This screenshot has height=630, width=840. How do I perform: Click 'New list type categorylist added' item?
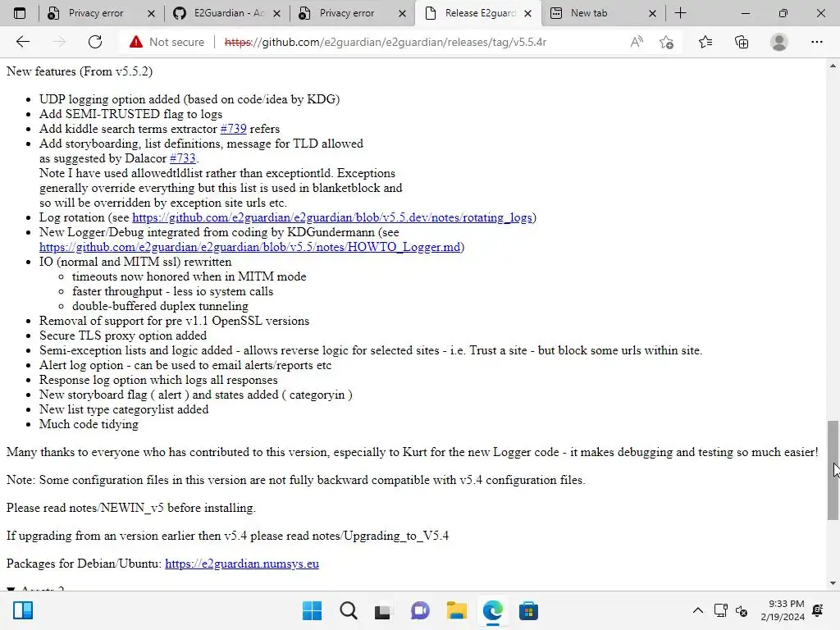pos(124,409)
